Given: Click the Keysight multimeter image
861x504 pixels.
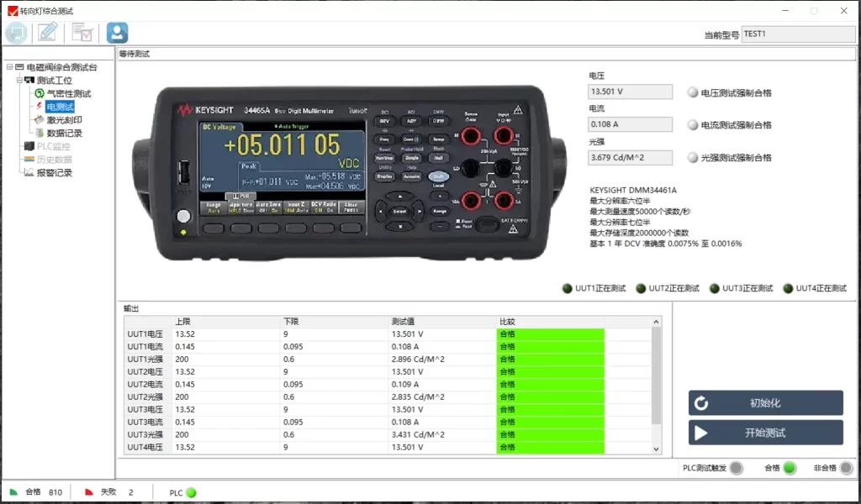Looking at the screenshot, I should (x=350, y=173).
